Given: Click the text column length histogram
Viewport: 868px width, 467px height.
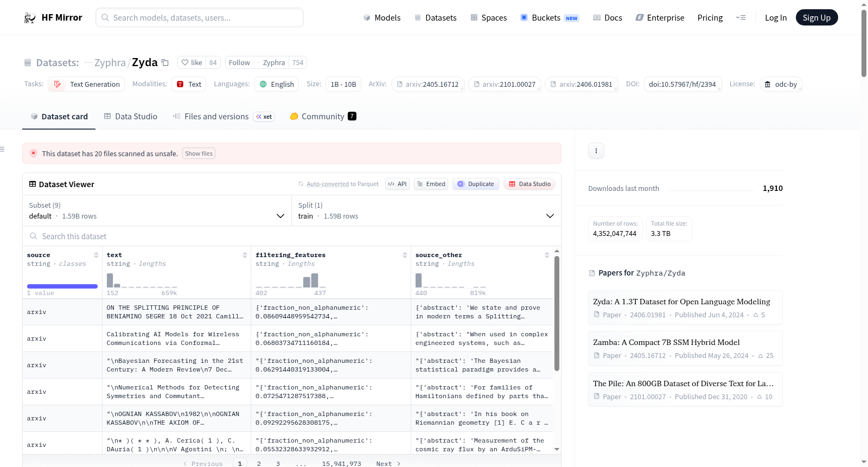Looking at the screenshot, I should click(142, 280).
